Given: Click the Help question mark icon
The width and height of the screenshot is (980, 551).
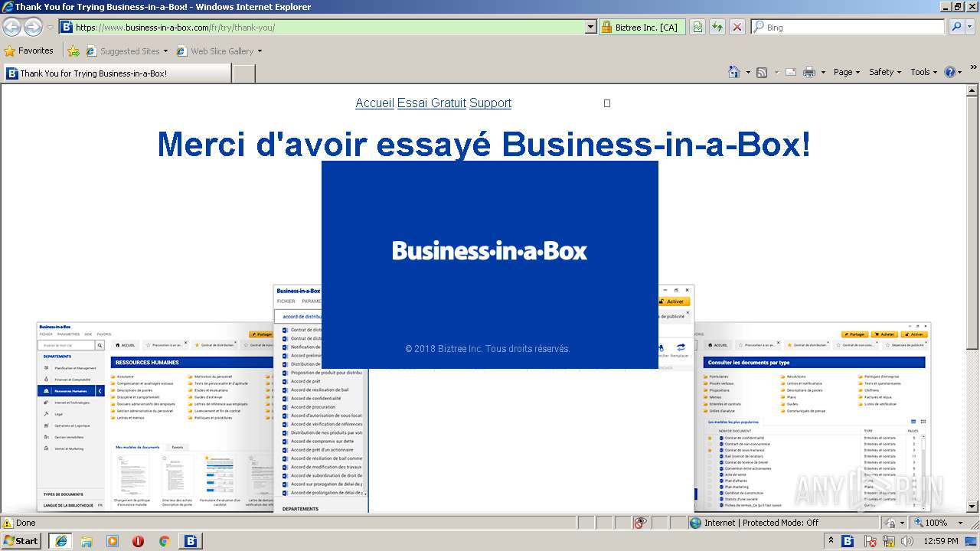Looking at the screenshot, I should [950, 72].
